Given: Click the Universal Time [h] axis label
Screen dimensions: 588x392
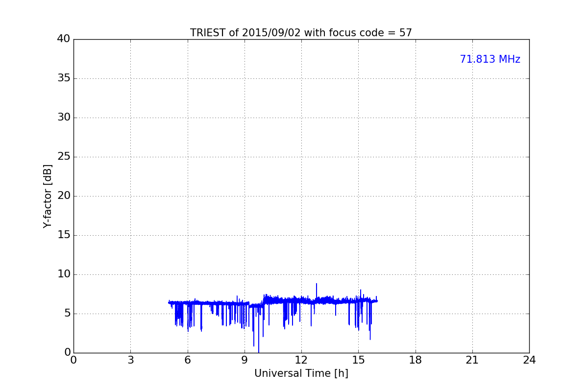Looking at the screenshot, I should click(301, 373).
